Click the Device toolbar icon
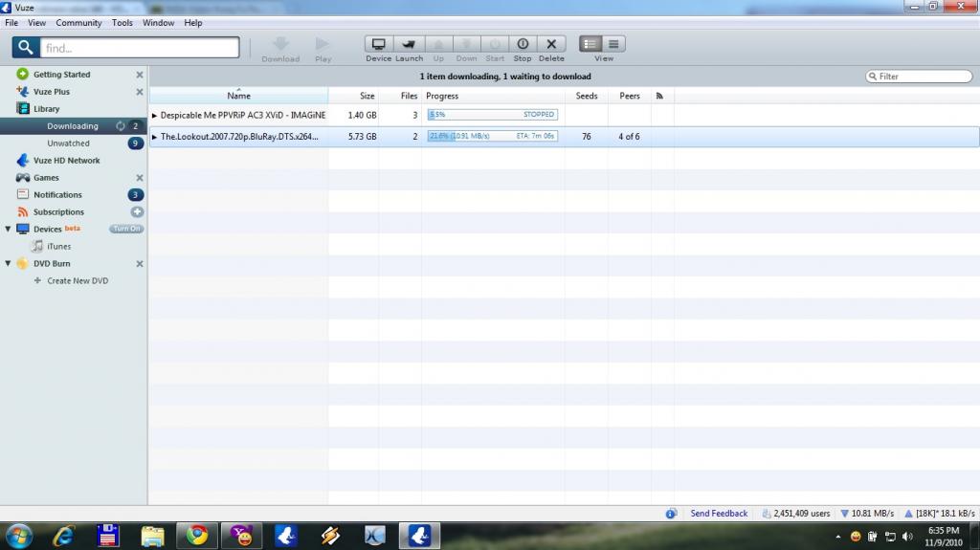The height and width of the screenshot is (550, 980). (x=379, y=44)
